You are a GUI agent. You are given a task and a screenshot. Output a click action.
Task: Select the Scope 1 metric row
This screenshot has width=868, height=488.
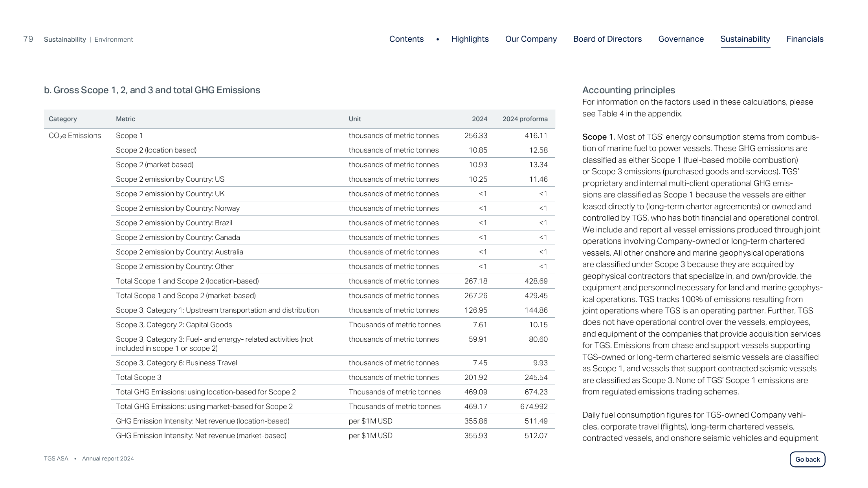[x=333, y=136]
